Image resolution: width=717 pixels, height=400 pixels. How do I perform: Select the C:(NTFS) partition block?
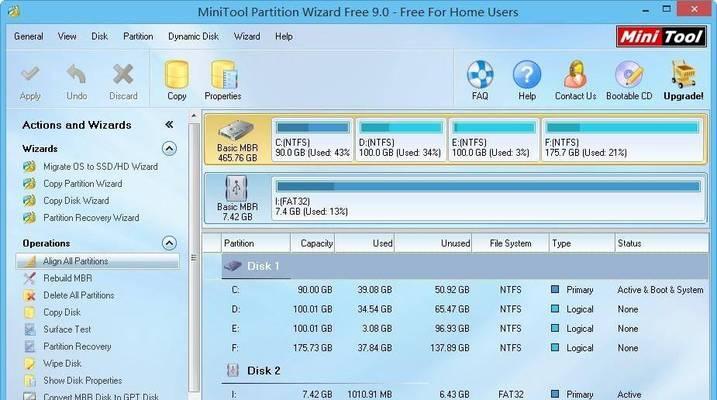[x=313, y=140]
